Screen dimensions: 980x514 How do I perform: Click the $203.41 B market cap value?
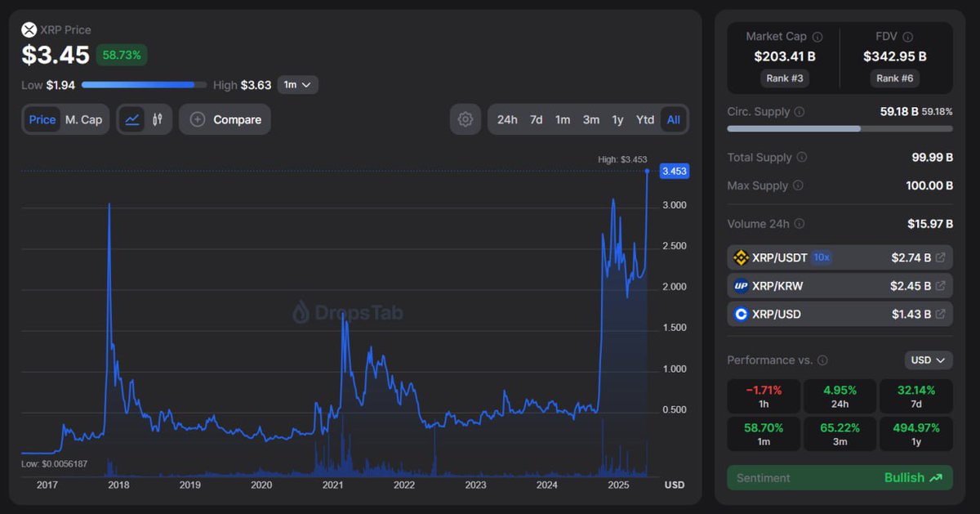pyautogui.click(x=784, y=56)
